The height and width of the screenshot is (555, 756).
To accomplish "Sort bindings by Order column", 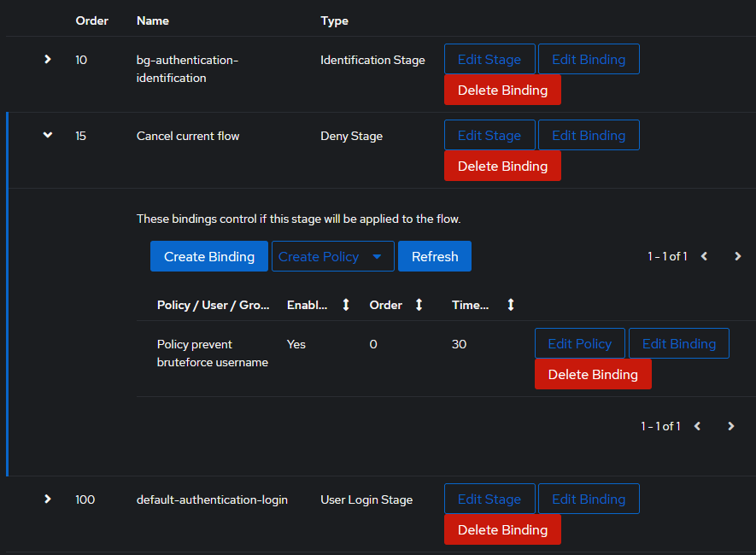I will [419, 305].
